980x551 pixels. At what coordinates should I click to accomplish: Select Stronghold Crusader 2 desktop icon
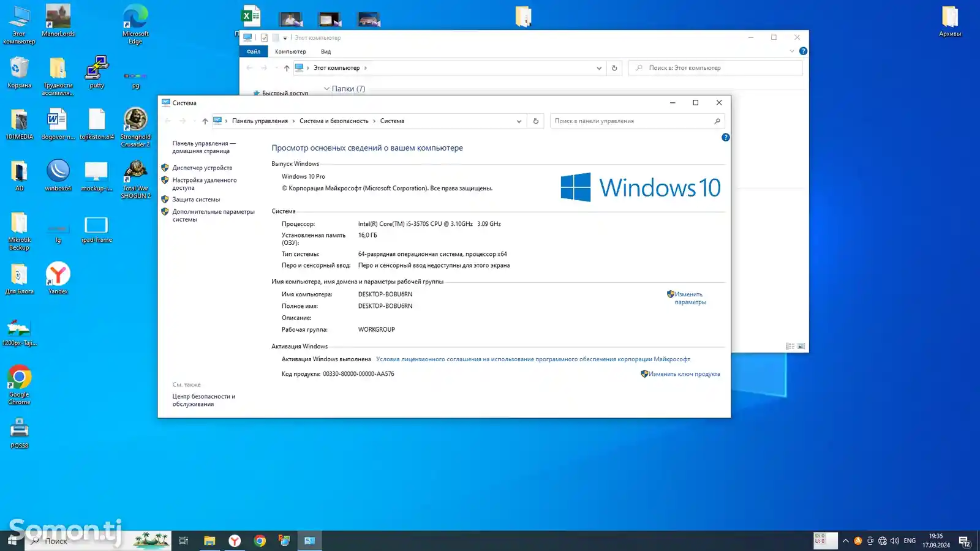[135, 127]
